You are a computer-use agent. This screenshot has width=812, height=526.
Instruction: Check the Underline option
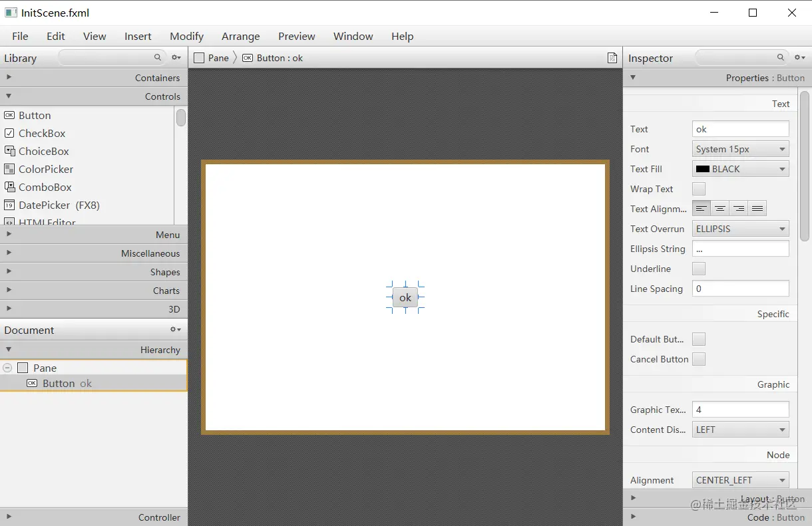tap(698, 269)
